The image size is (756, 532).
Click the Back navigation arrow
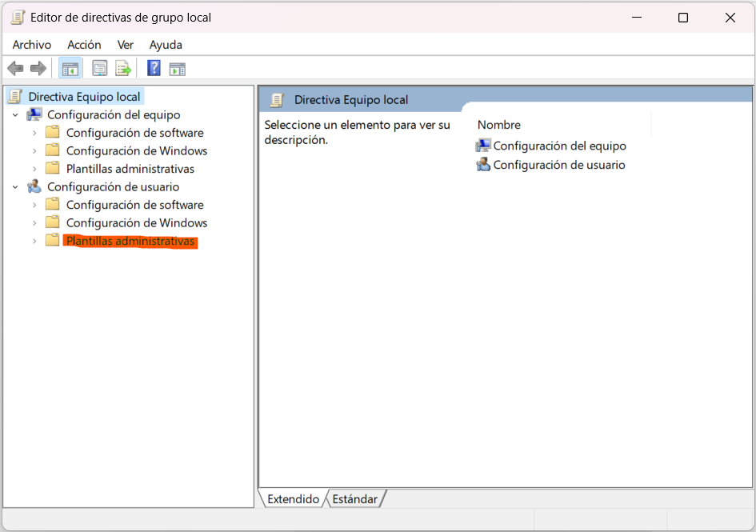15,68
